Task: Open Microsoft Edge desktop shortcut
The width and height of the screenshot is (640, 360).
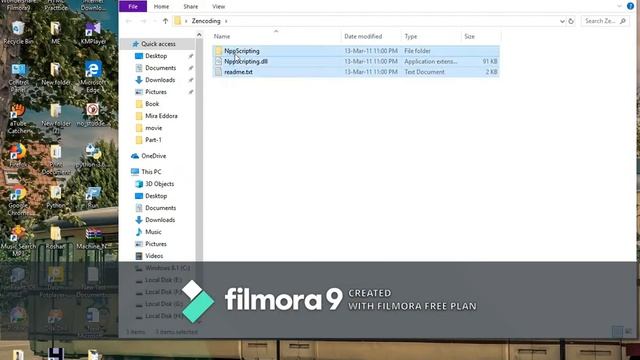Action: tap(93, 77)
